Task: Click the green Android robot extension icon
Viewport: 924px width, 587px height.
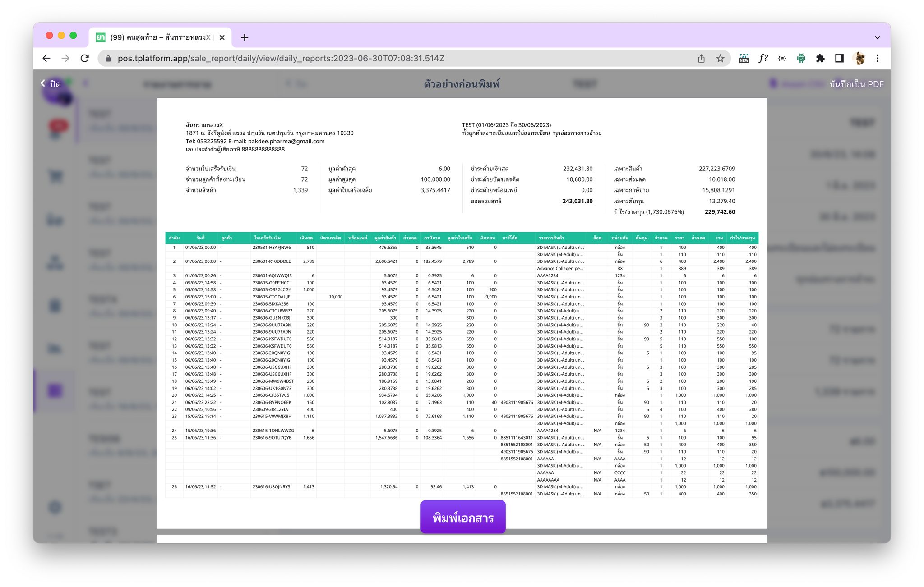Action: [801, 58]
